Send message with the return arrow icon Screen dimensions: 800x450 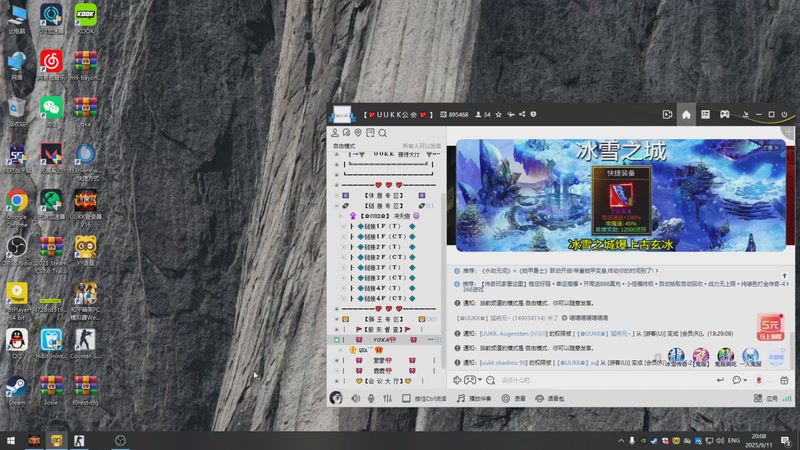point(720,380)
